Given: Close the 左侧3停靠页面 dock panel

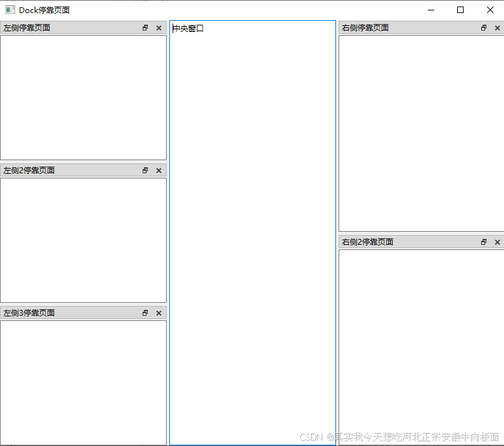Looking at the screenshot, I should pyautogui.click(x=159, y=313).
